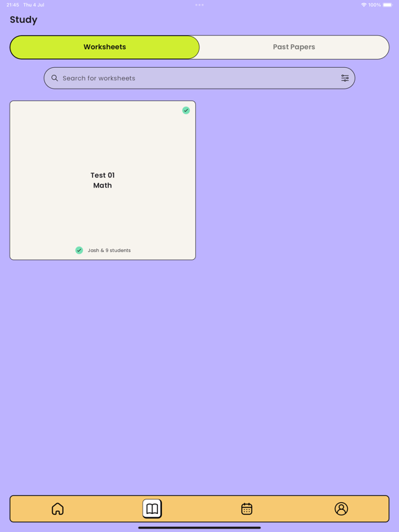Open the filter options icon in search bar
Image resolution: width=399 pixels, height=532 pixels.
345,78
